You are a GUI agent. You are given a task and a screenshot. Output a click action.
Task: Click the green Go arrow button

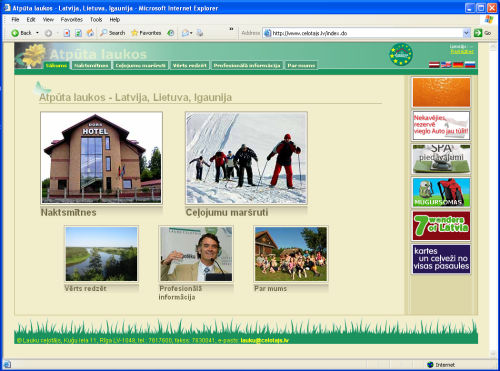[x=478, y=33]
